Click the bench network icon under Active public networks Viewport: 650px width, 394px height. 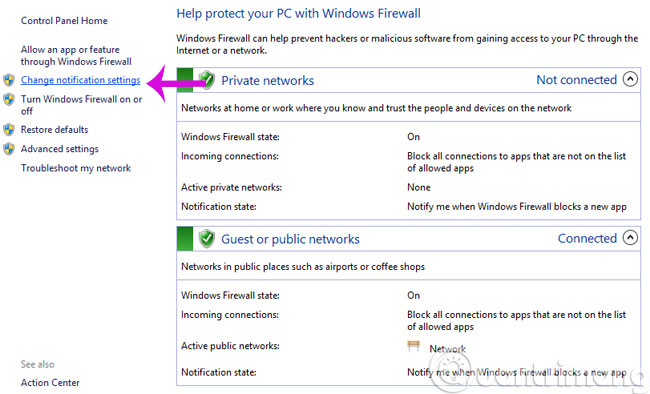pos(413,346)
